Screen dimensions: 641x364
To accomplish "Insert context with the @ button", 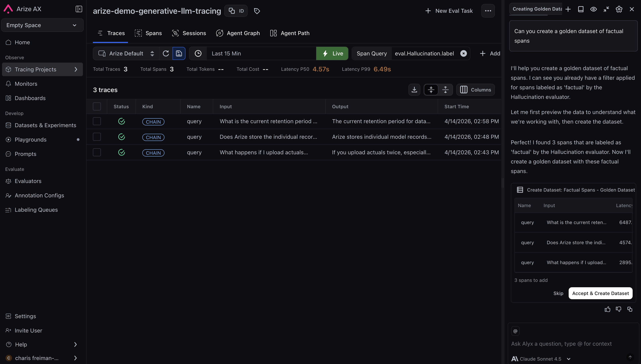I will click(515, 331).
